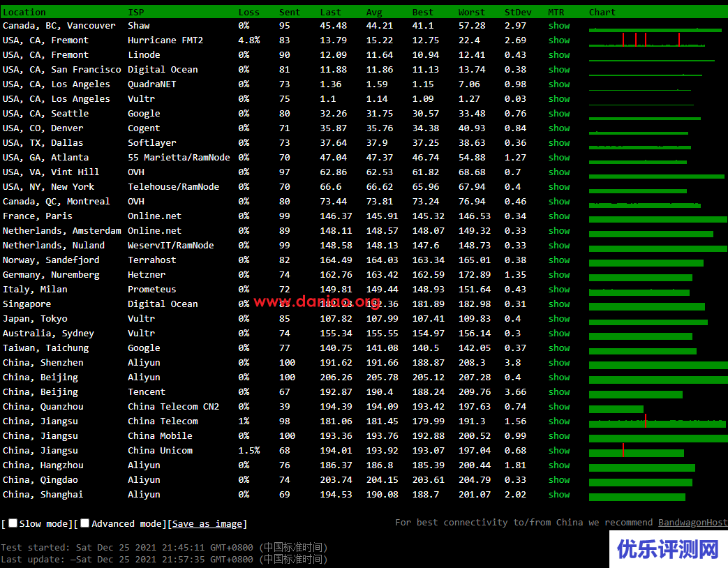
Task: Show MTR for Japan, Tokyo Vultr
Action: (x=559, y=319)
